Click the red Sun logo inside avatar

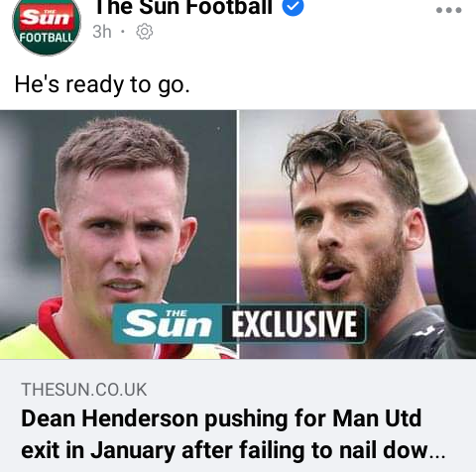(47, 16)
